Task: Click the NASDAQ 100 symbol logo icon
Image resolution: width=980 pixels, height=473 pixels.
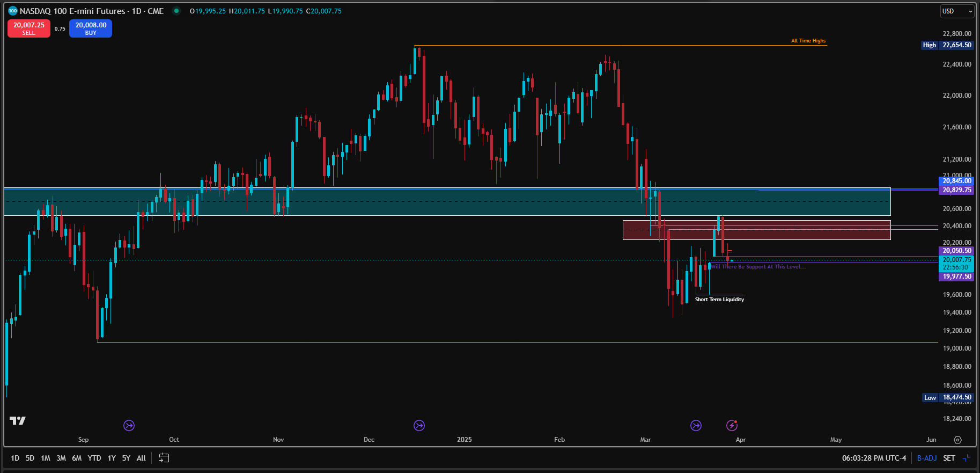Action: tap(13, 11)
